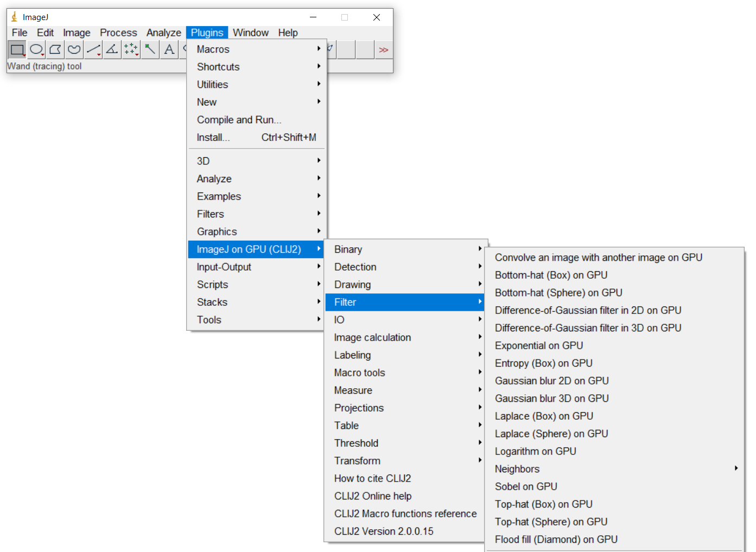Open the Help menu
This screenshot has height=552, width=756.
tap(288, 33)
